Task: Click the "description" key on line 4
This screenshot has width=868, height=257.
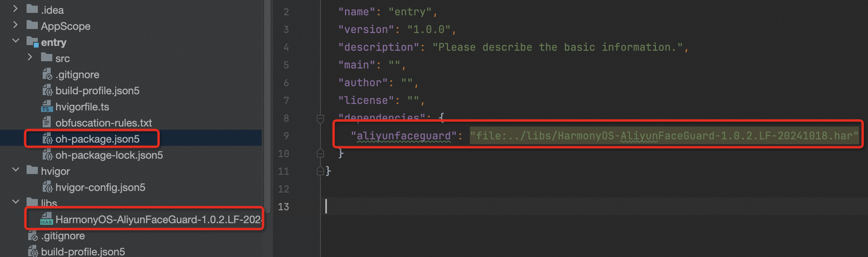Action: click(378, 47)
